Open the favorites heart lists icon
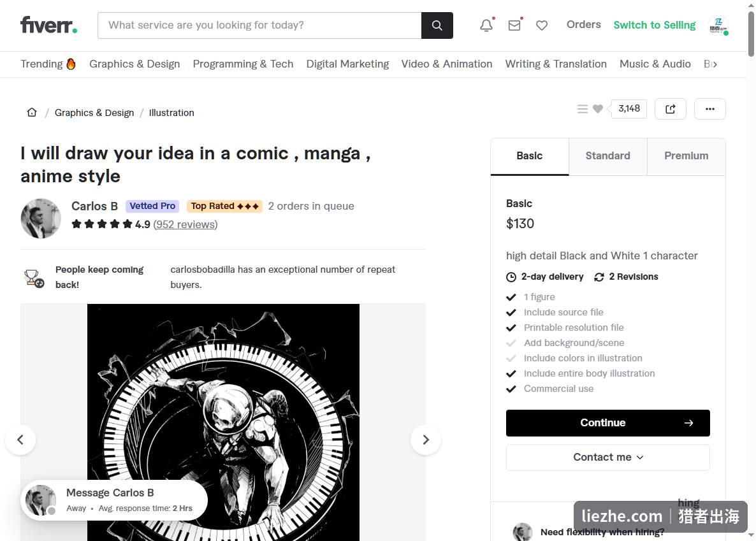The height and width of the screenshot is (541, 756). tap(542, 25)
